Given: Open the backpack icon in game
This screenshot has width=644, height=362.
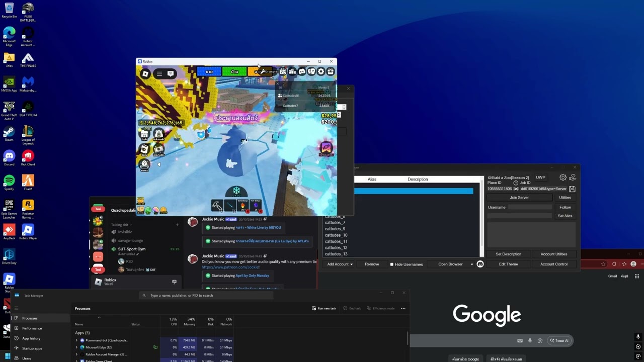Looking at the screenshot, I should coord(159,134).
